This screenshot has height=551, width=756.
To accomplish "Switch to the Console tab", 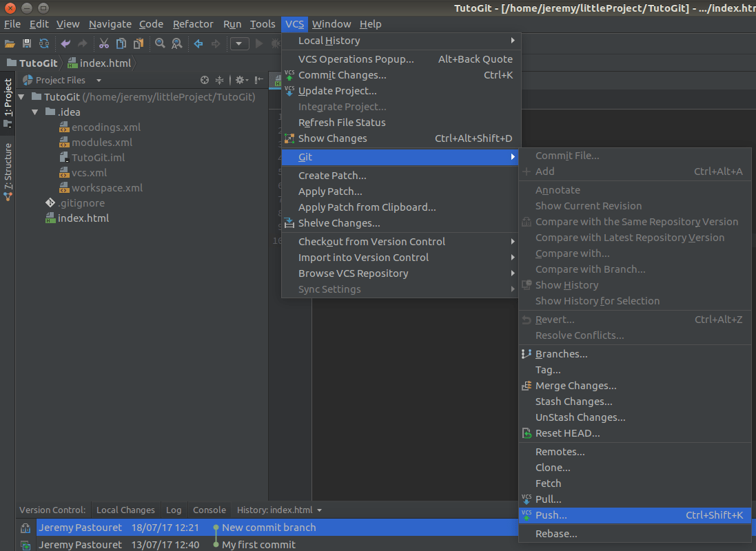I will [210, 510].
